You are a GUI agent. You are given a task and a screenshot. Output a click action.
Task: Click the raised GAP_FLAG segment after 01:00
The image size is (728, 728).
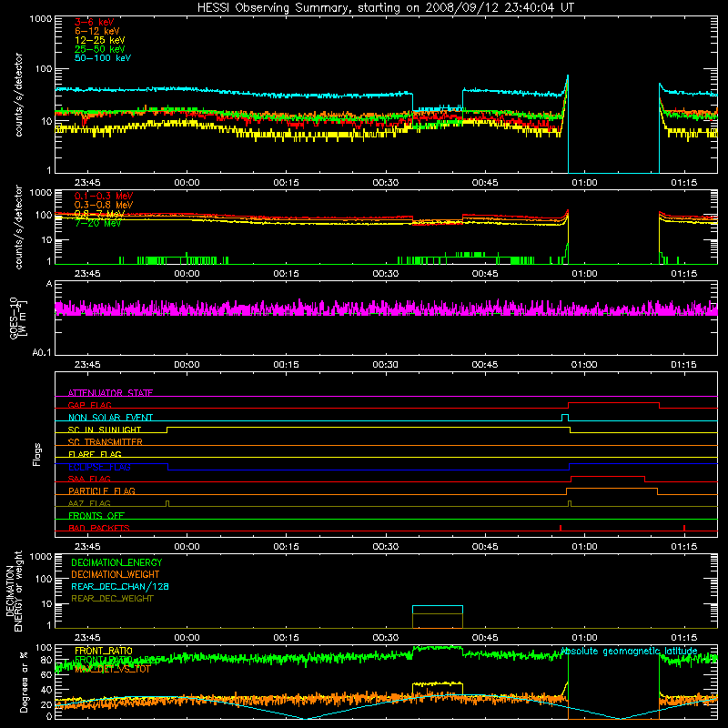[613, 403]
